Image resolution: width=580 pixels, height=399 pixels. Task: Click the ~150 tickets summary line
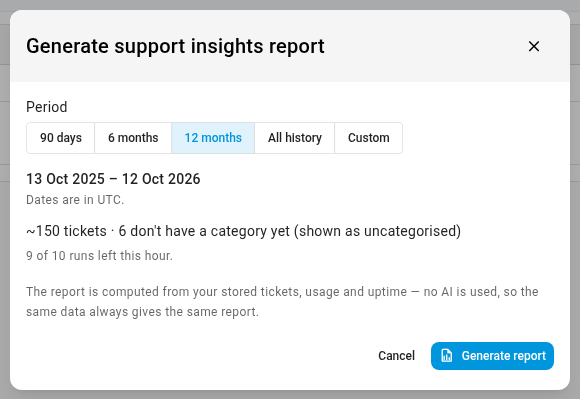click(243, 231)
